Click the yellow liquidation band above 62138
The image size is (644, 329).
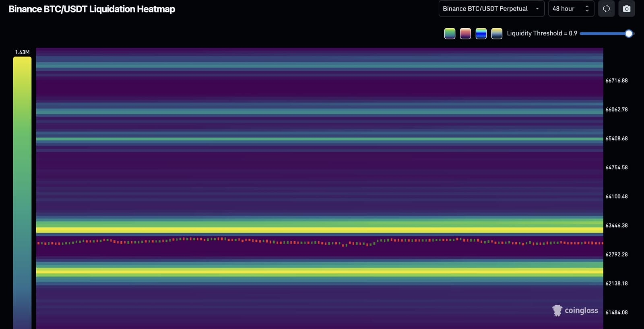coord(320,271)
